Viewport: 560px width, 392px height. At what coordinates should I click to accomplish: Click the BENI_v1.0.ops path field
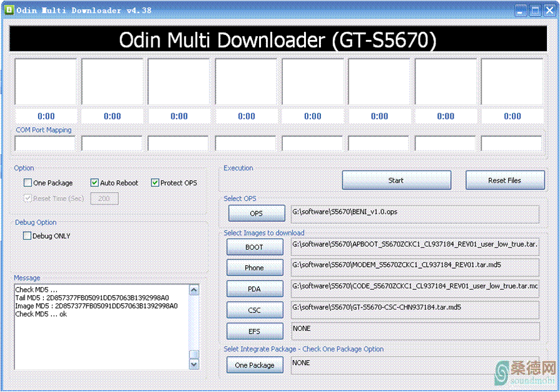(415, 214)
